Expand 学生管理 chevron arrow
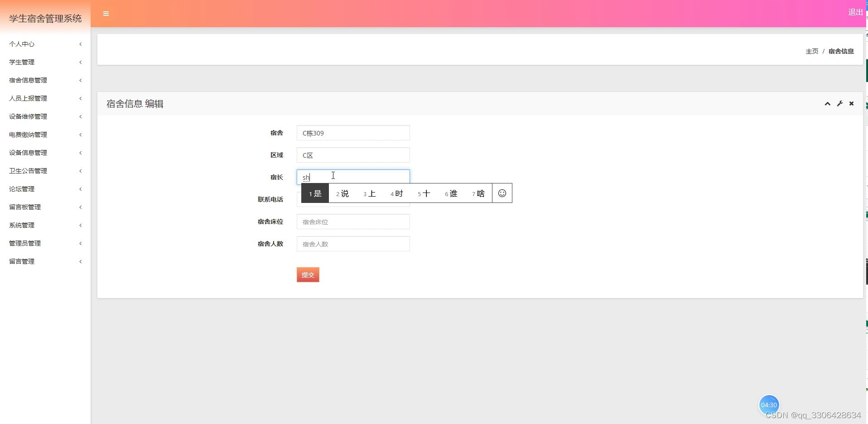Screen dimensions: 868x424 [81, 62]
